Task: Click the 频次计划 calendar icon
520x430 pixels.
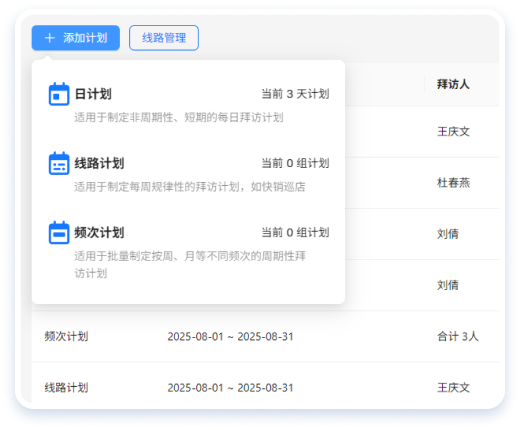Action: [59, 233]
